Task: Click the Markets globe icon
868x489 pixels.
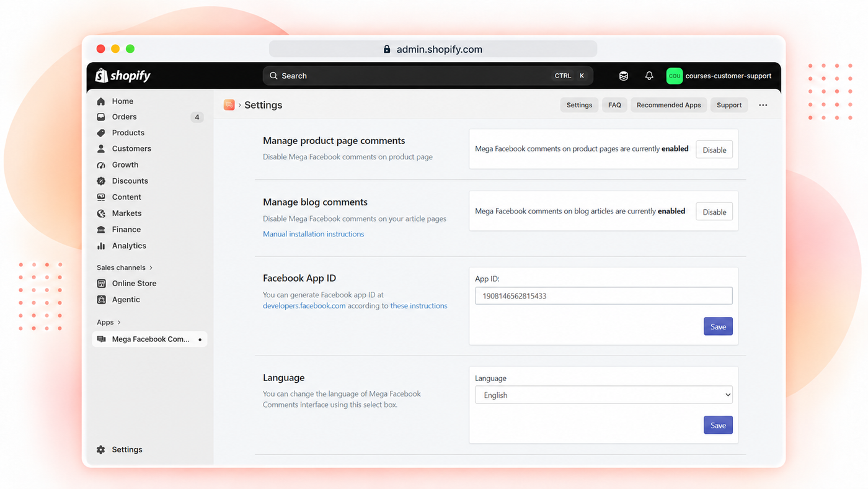Action: [x=101, y=213]
